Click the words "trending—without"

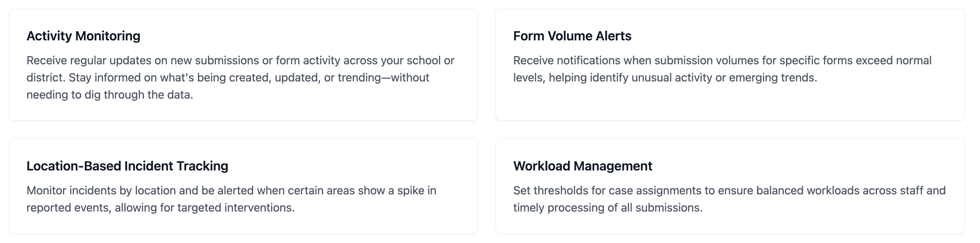coord(383,78)
